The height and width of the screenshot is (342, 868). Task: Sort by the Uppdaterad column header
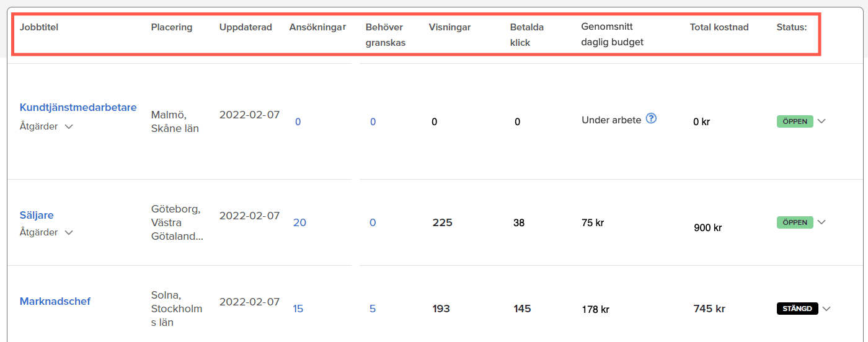pyautogui.click(x=246, y=27)
